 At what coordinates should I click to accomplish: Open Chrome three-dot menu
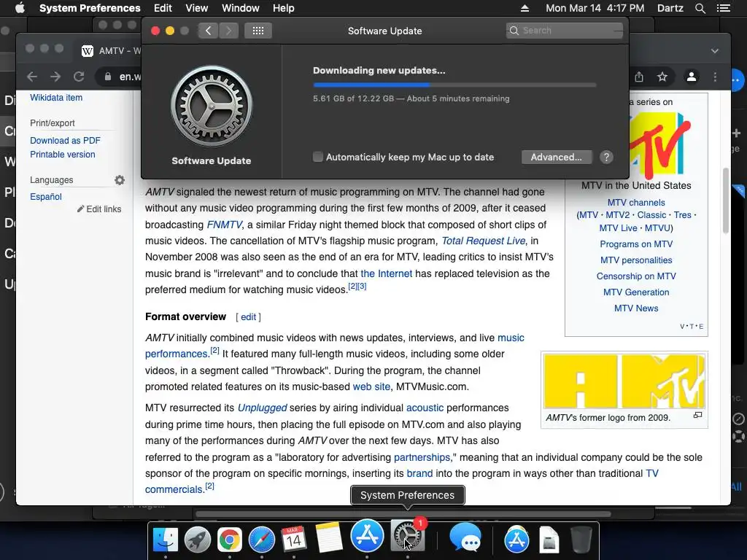[715, 77]
